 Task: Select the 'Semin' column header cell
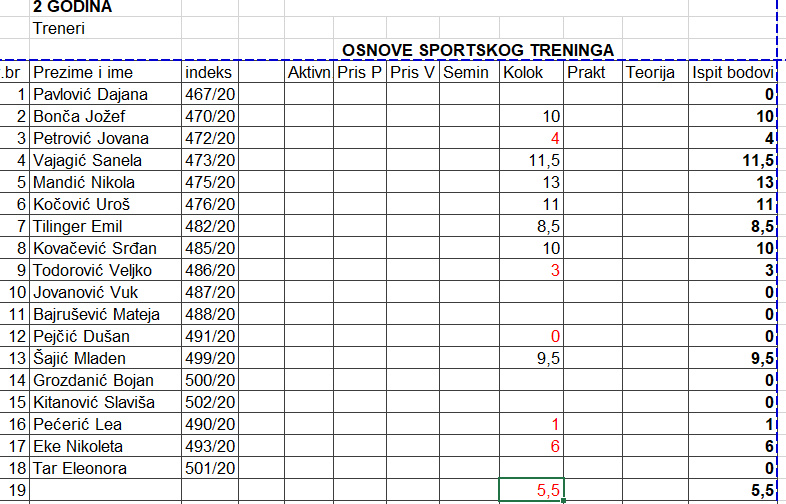coord(468,72)
